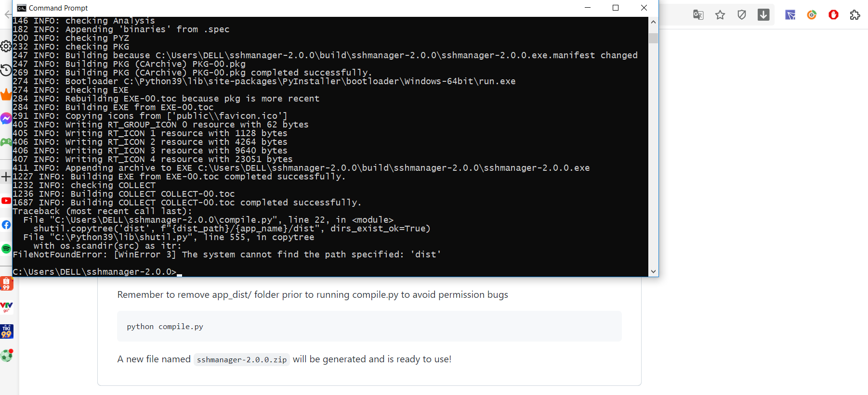
Task: Click the orange circular extension icon
Action: [x=812, y=15]
